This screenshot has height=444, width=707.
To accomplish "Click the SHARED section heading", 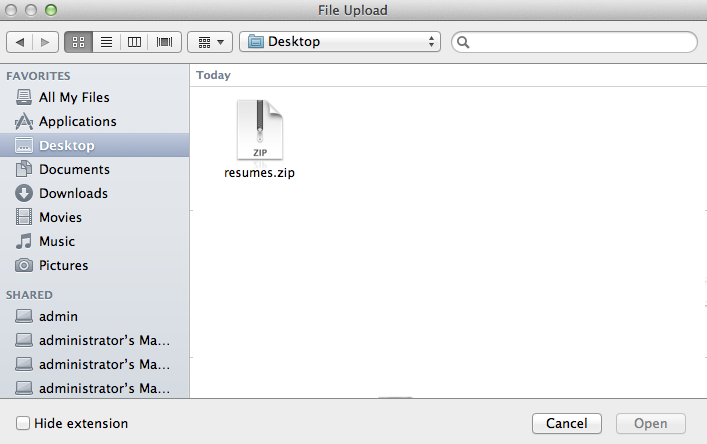I will pos(29,295).
